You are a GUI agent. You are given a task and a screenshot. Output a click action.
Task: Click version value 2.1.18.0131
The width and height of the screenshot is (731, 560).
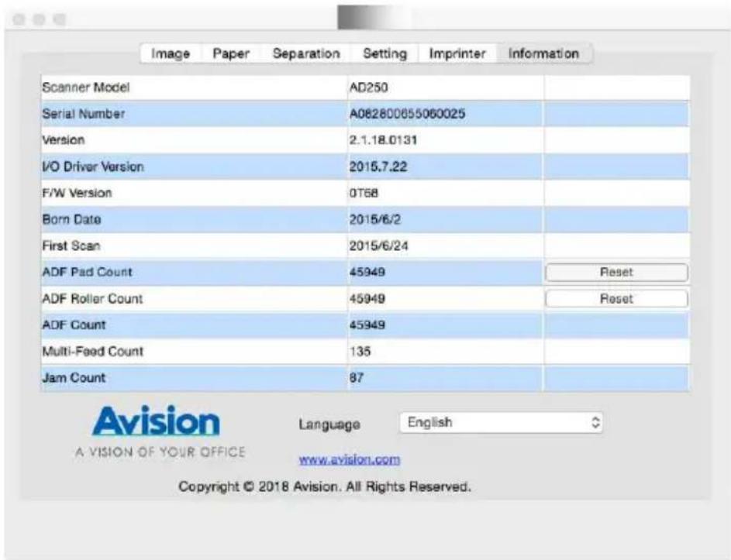click(383, 140)
